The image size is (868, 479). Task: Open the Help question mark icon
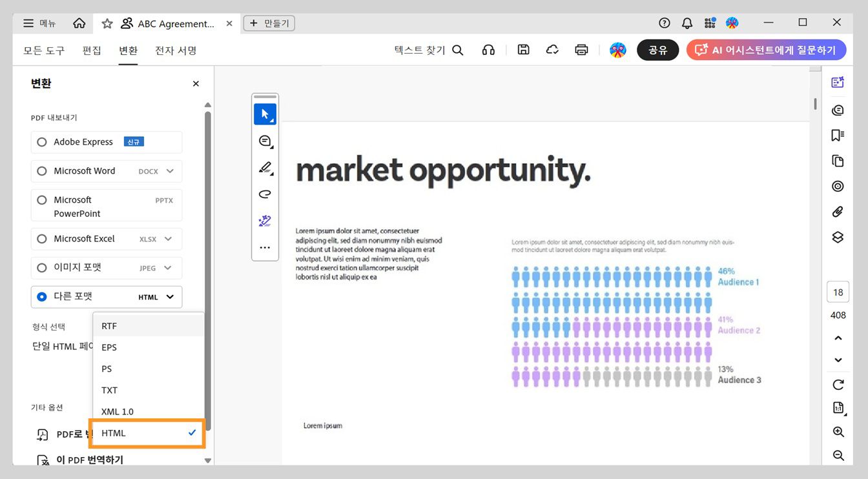(665, 23)
